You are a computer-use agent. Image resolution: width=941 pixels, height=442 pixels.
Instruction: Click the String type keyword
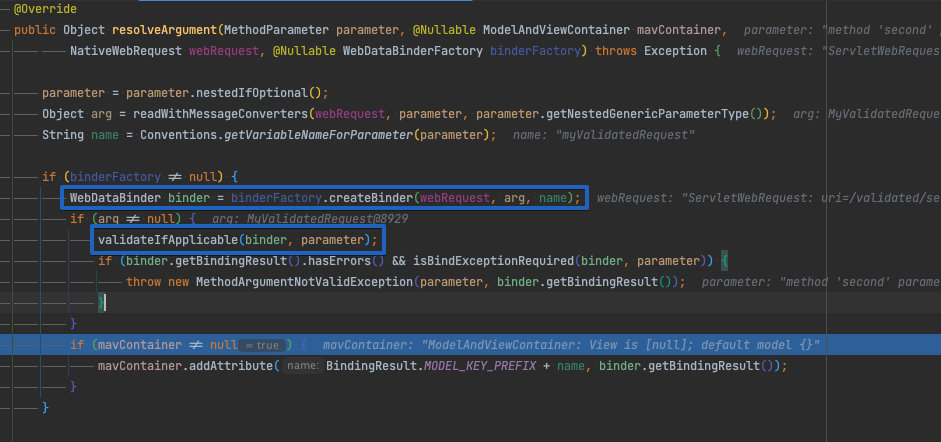point(63,135)
